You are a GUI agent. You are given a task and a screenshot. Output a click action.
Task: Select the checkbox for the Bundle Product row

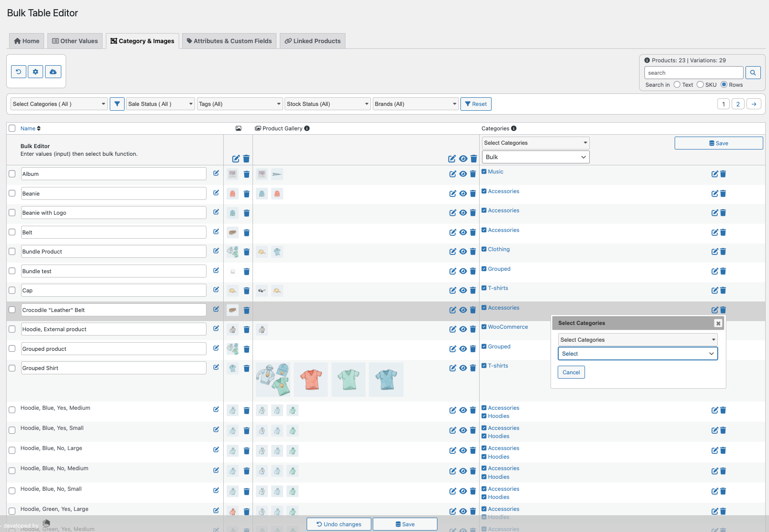point(12,251)
